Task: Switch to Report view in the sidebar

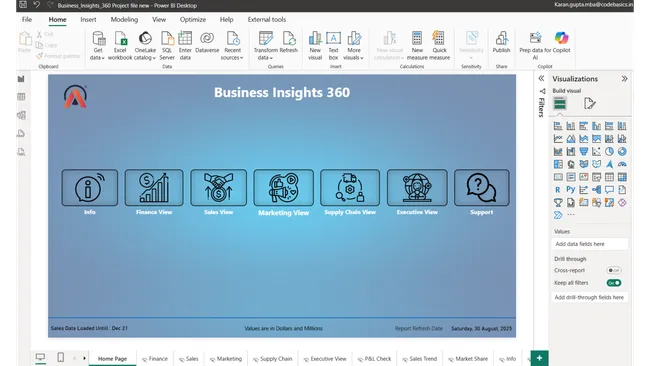Action: (21, 79)
